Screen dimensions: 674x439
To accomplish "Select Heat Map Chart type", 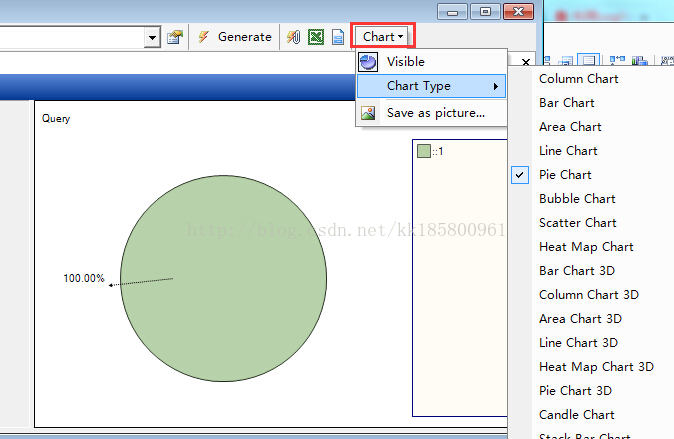I will tap(586, 247).
